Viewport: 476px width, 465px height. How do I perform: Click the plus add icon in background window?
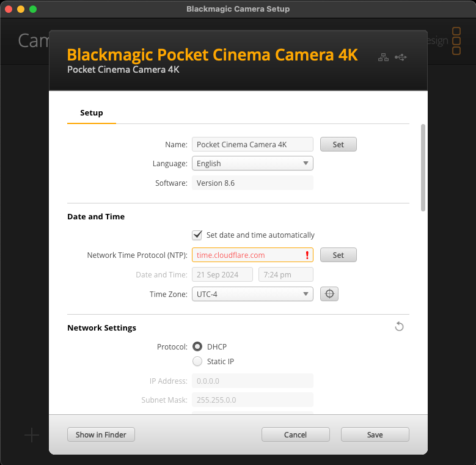pos(32,435)
